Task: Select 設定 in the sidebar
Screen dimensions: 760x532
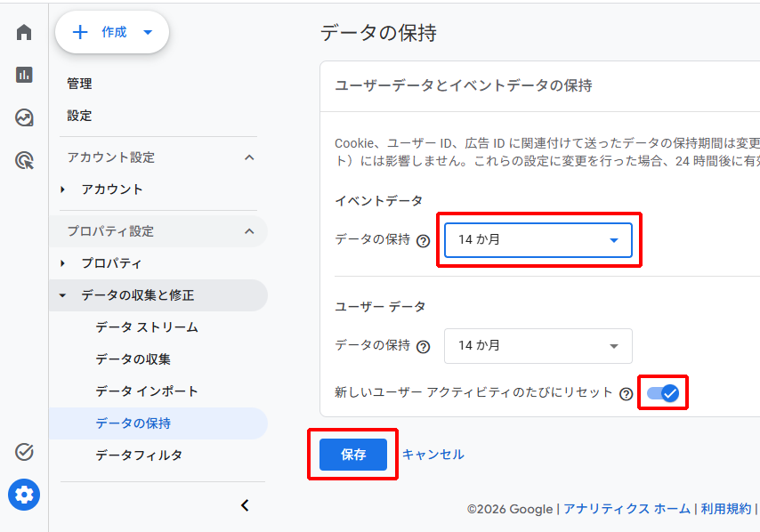Action: (79, 116)
